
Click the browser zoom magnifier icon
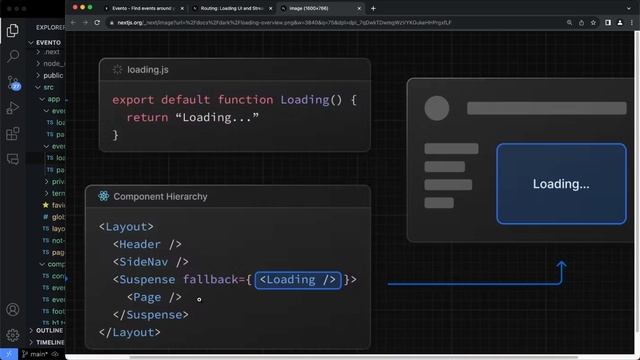coord(569,23)
